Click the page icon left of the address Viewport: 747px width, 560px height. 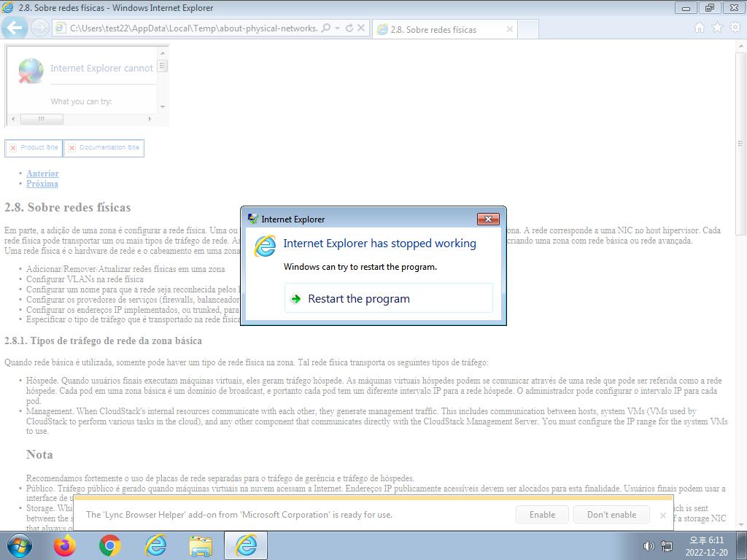click(x=60, y=28)
